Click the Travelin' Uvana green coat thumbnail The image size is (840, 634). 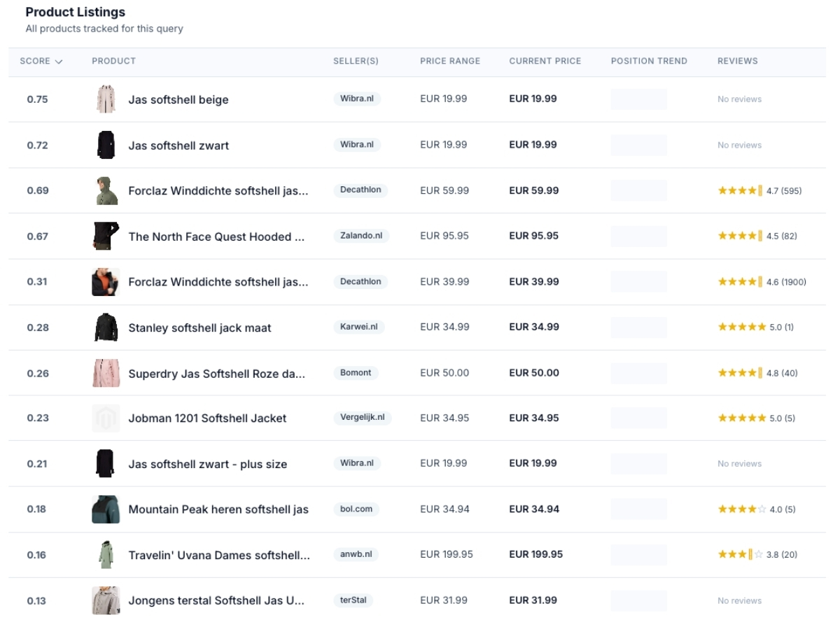click(106, 555)
